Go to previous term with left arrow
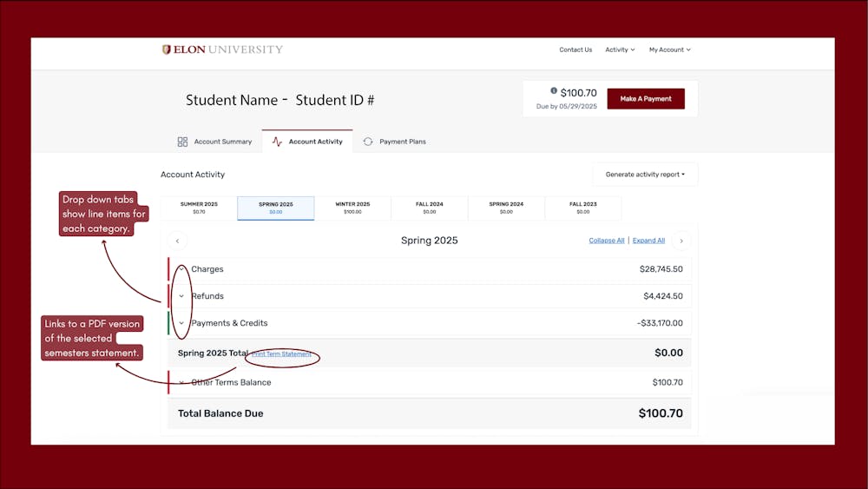The height and width of the screenshot is (489, 868). point(177,241)
